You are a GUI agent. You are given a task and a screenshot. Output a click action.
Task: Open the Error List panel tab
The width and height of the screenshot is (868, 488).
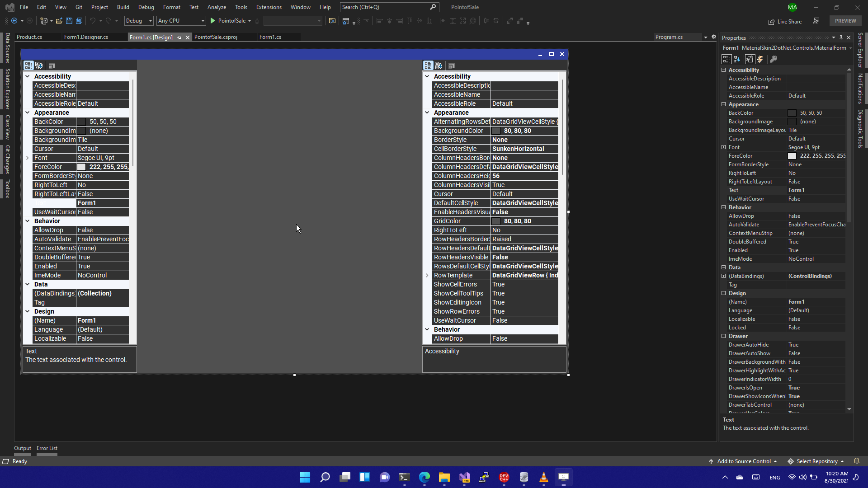(47, 448)
